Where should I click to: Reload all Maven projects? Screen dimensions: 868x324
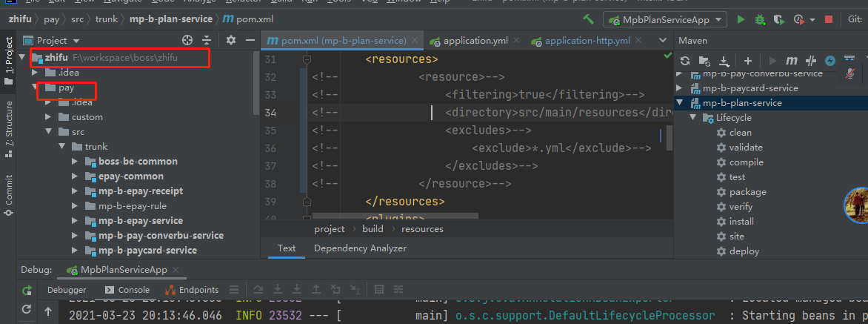tap(685, 61)
